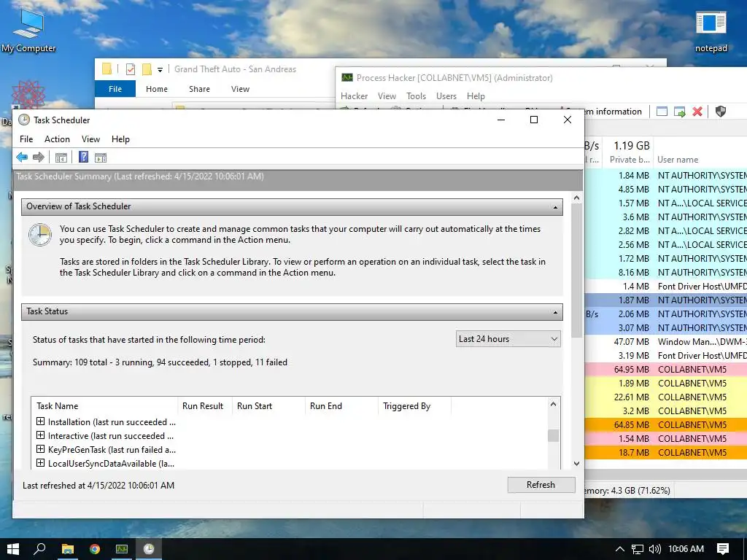Screen dimensions: 747x560
Task: Click the Forward arrow in Task Scheduler toolbar
Action: [39, 157]
